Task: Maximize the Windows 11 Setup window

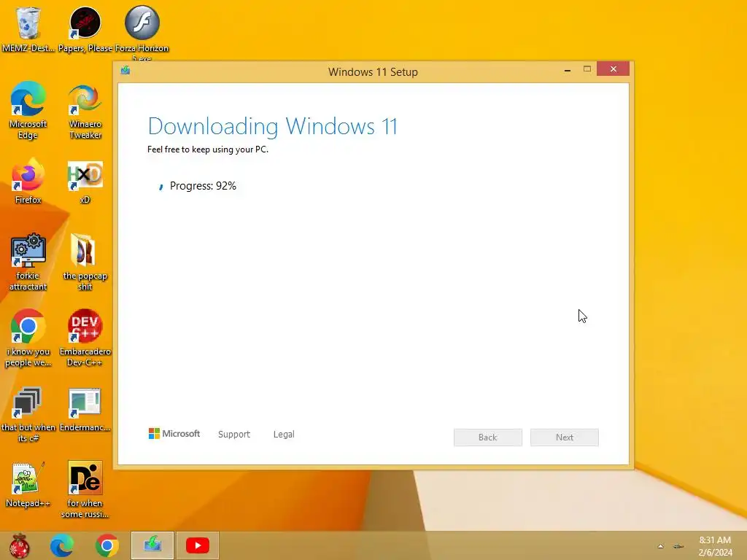Action: click(587, 69)
